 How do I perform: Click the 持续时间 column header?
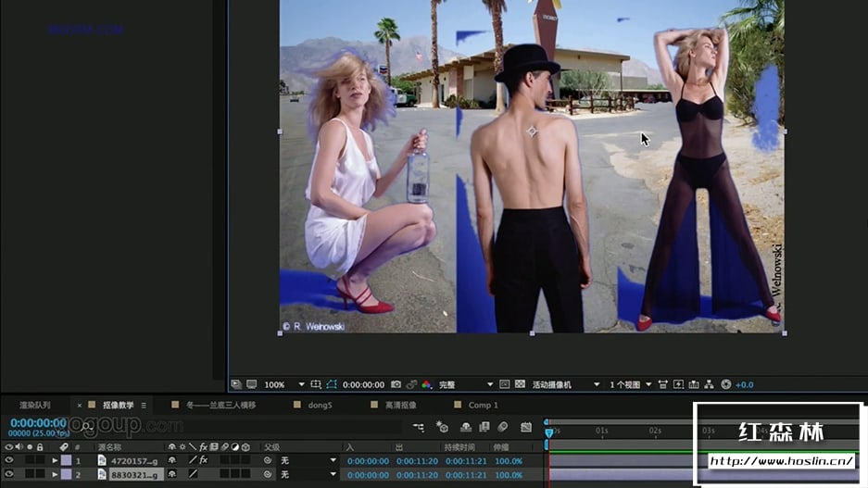459,447
